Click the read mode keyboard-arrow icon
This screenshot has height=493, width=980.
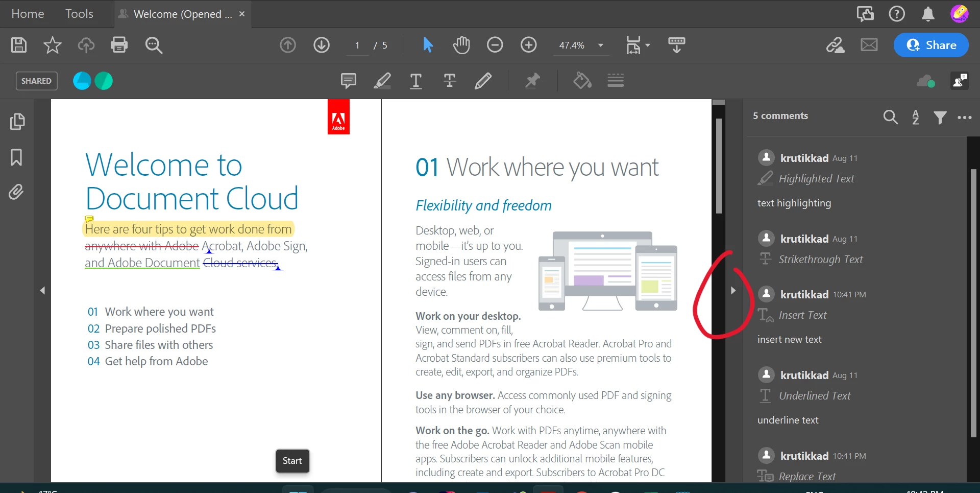677,45
